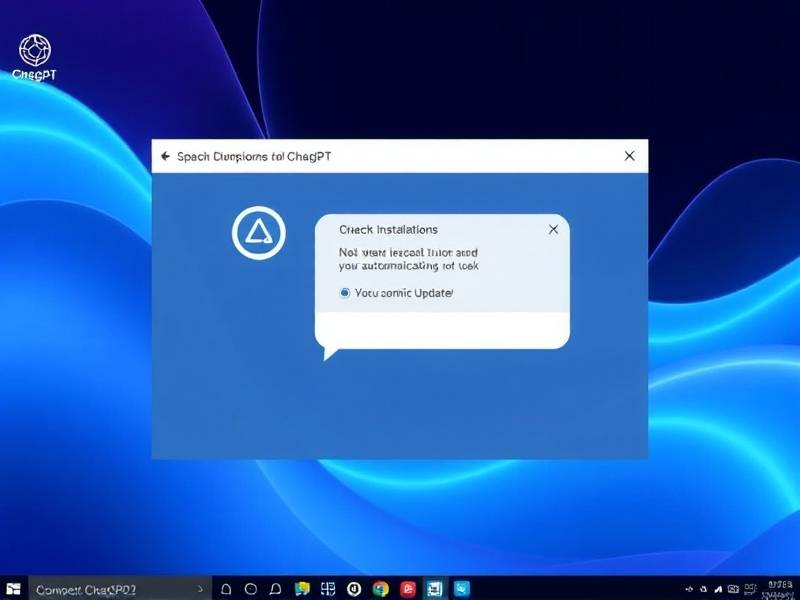This screenshot has height=600, width=800.
Task: Click the highlighted blue taskbar app icon
Action: pyautogui.click(x=434, y=589)
